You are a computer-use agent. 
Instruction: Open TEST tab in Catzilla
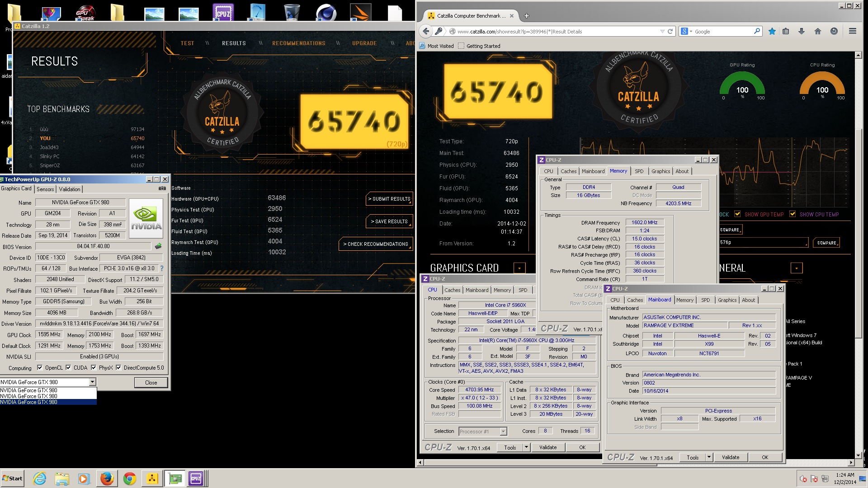pyautogui.click(x=188, y=43)
